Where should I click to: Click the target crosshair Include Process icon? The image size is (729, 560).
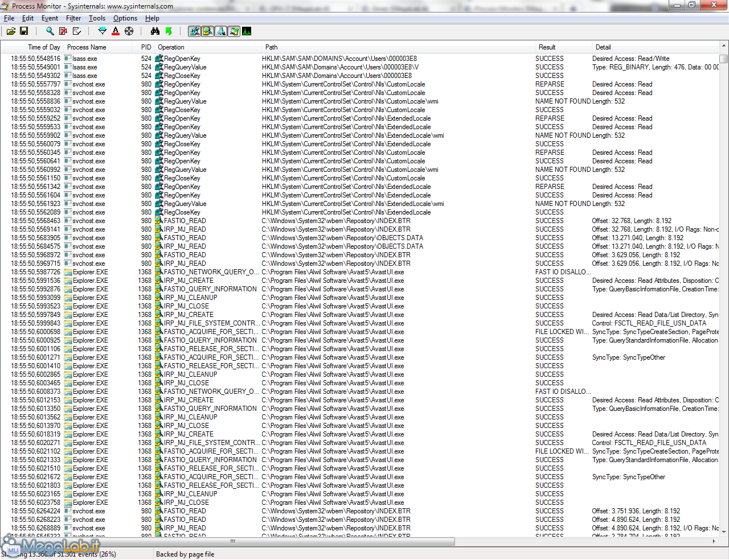coord(129,31)
